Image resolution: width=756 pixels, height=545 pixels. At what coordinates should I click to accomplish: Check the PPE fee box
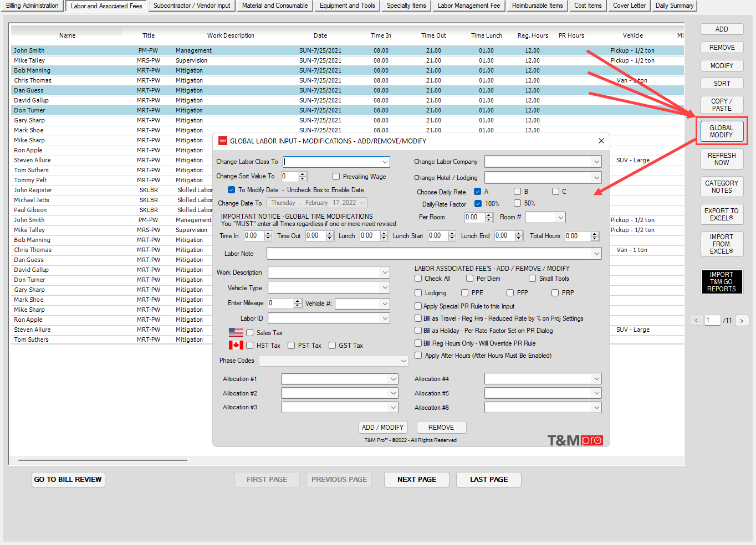(464, 293)
